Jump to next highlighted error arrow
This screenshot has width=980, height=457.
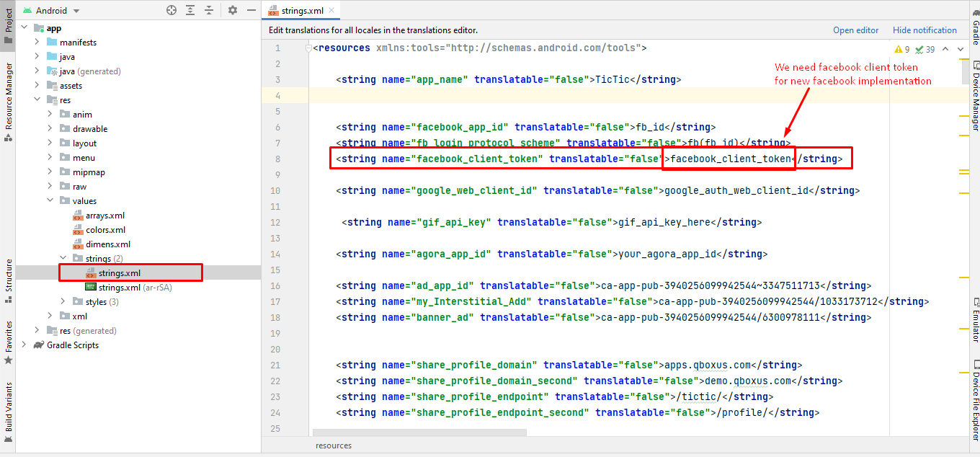(961, 49)
